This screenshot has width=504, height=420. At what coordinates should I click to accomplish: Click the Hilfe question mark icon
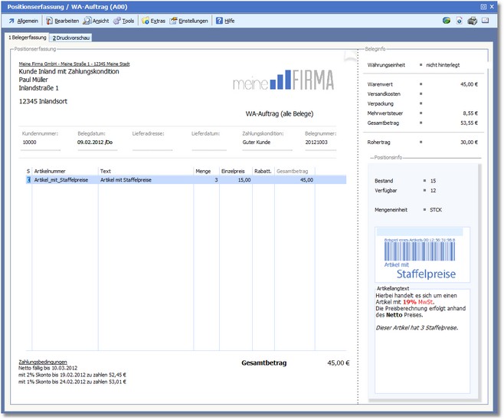[218, 21]
